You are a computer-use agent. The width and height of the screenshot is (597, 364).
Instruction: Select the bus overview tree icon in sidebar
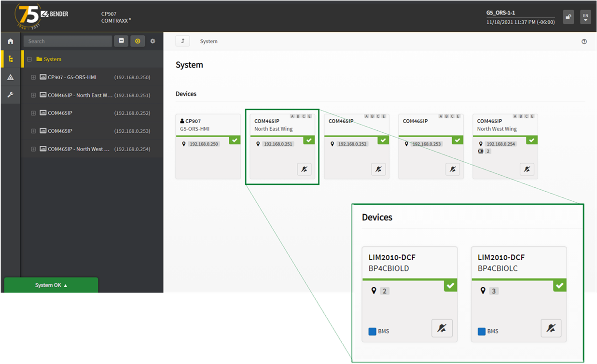pos(10,59)
